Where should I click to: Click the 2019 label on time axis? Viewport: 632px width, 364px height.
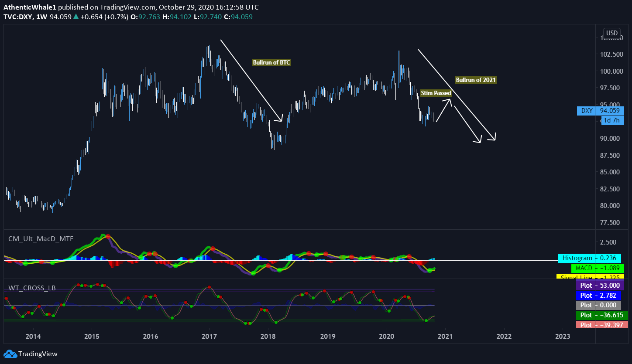tap(327, 336)
